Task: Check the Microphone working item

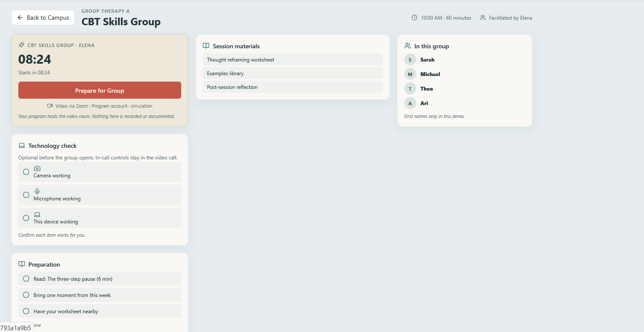Action: click(100, 195)
